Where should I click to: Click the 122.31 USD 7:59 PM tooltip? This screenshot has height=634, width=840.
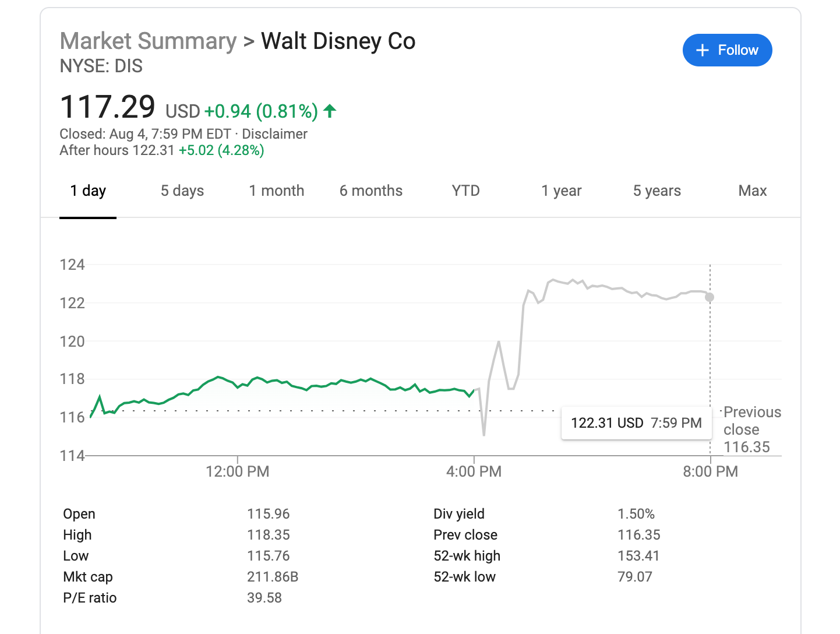(636, 423)
